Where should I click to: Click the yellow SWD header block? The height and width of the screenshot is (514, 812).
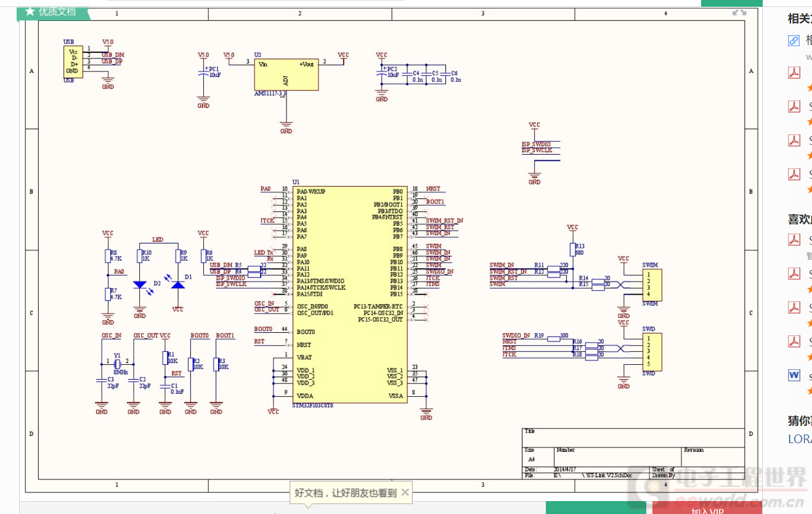coord(652,352)
